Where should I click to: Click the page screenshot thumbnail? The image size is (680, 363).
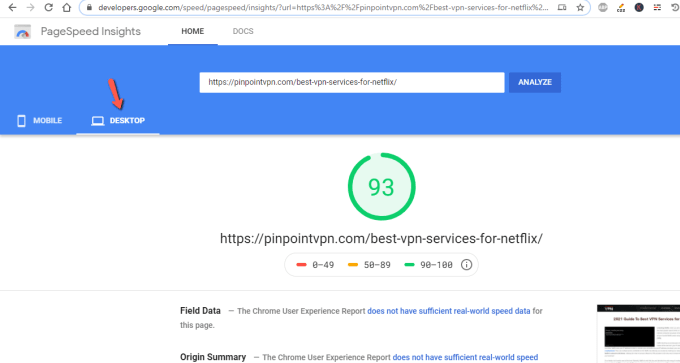638,333
